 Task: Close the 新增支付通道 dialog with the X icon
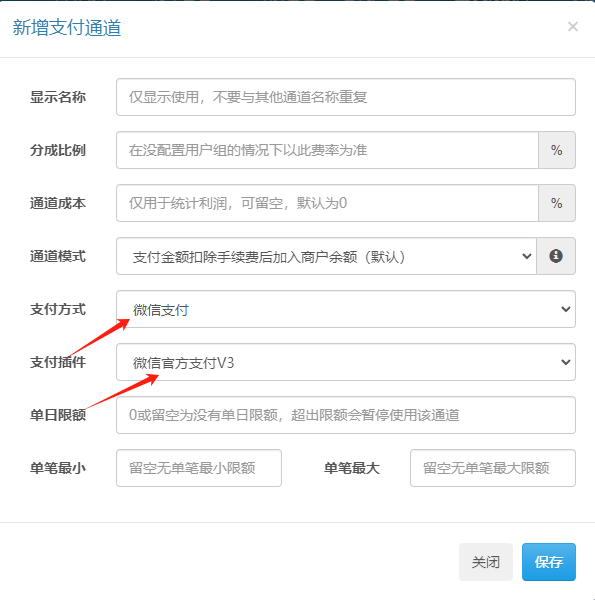click(572, 26)
